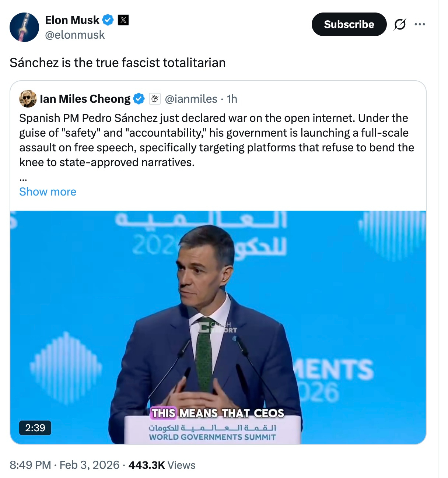Expand quoted post with Show more

click(x=48, y=191)
